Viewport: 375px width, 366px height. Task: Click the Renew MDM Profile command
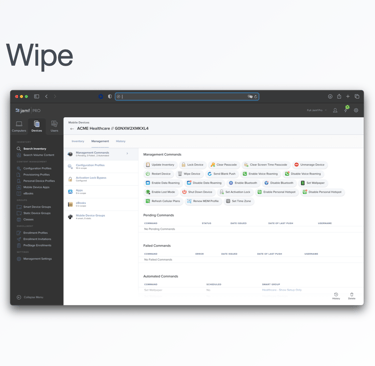click(x=203, y=201)
